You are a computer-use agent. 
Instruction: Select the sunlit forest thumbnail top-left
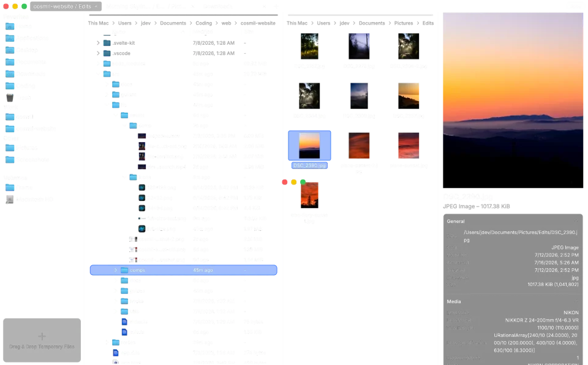309,46
